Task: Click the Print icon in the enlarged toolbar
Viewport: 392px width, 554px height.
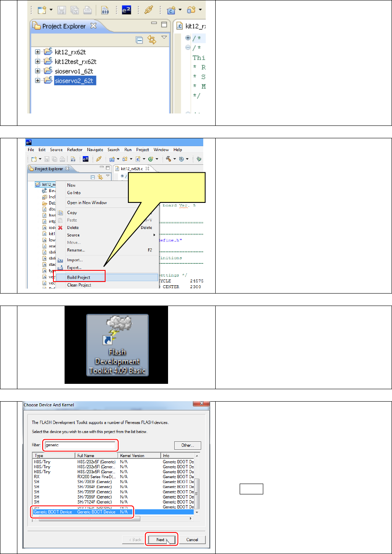Action: coord(87,10)
